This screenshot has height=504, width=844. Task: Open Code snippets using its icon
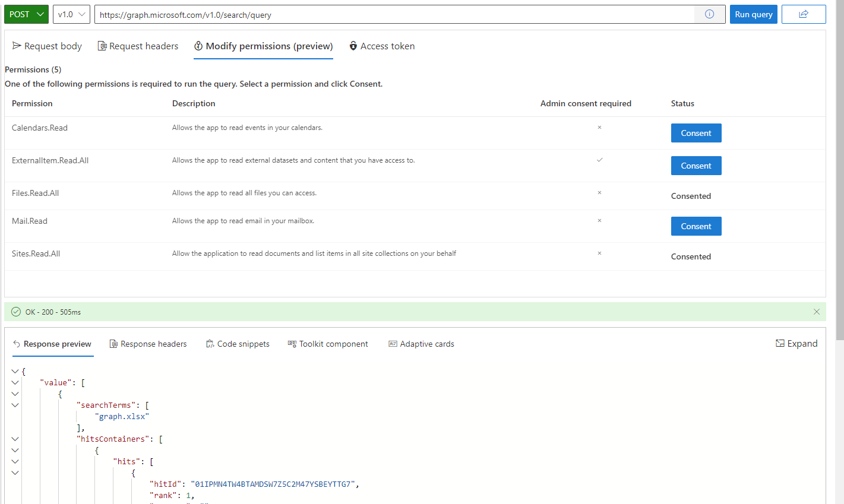[209, 343]
